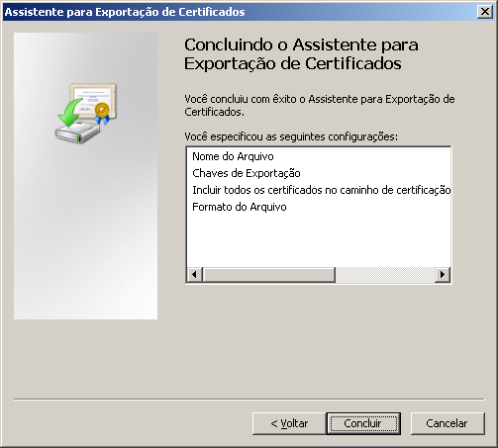Viewport: 498px width, 448px height.
Task: Click the Concluir button to finish export
Action: 363,423
